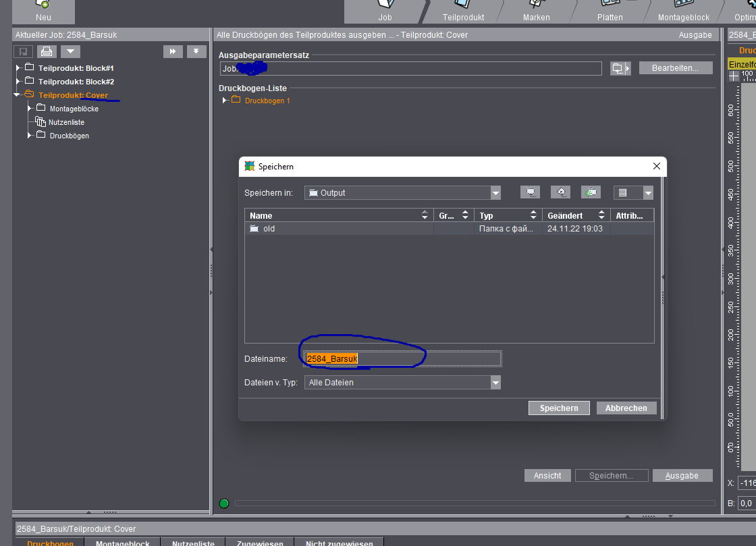Click the create-new-folder icon in Speichern dialog
The image size is (756, 546).
coord(591,192)
